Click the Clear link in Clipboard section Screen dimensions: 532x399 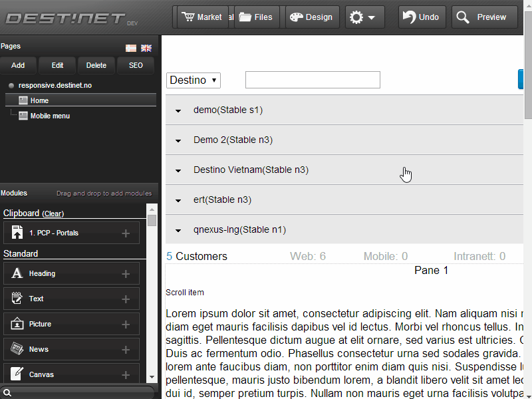pyautogui.click(x=53, y=213)
